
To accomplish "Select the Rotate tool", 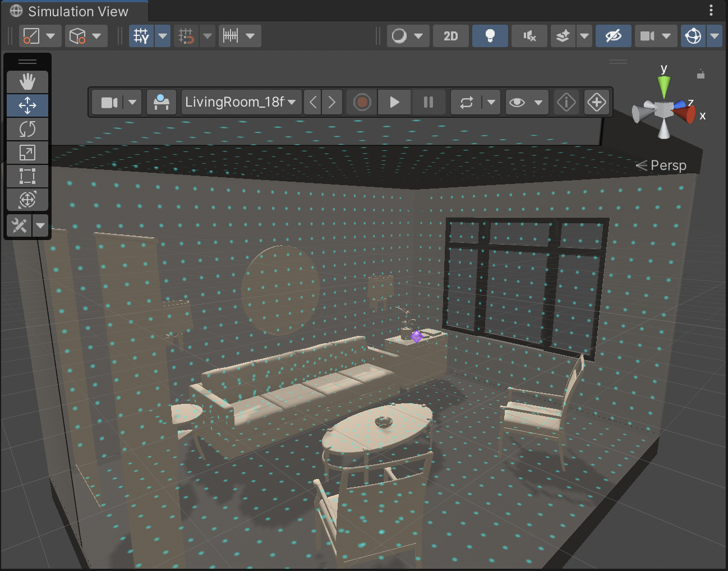I will 27,129.
